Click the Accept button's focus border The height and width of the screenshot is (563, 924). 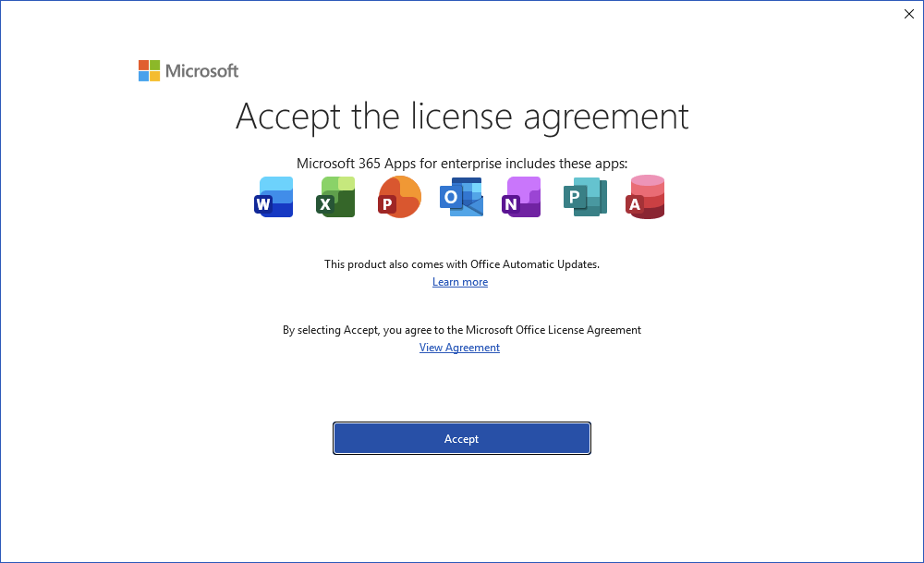click(461, 422)
